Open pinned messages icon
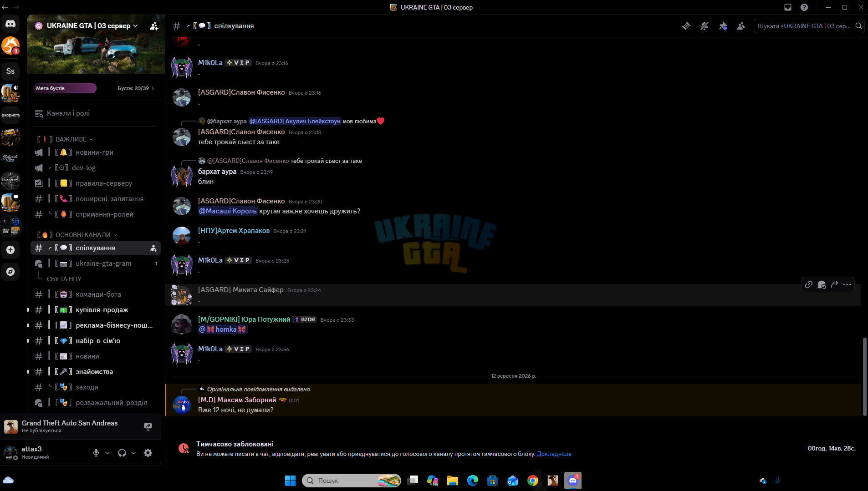This screenshot has height=491, width=868. tap(723, 26)
